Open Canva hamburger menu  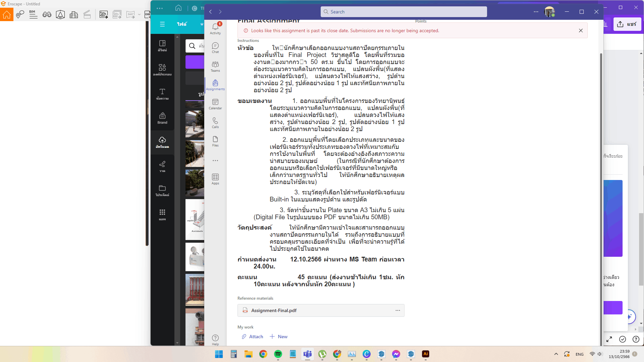point(162,24)
